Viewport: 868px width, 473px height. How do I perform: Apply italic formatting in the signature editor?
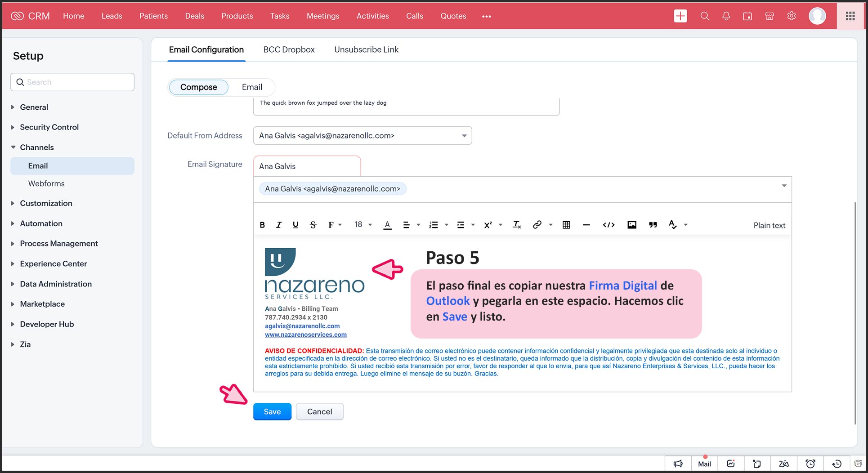pos(279,225)
